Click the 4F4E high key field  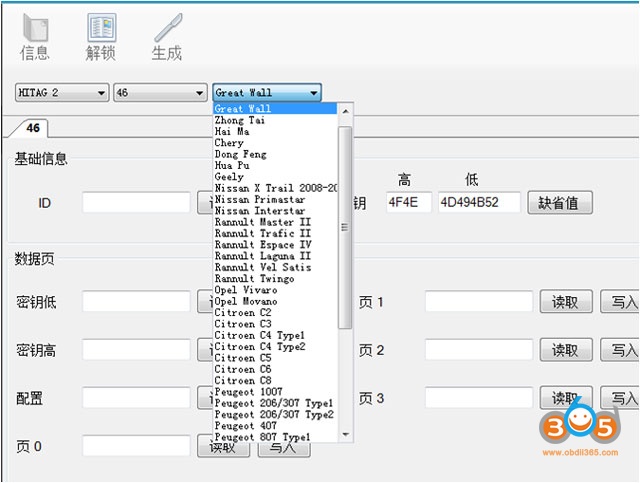pos(407,203)
